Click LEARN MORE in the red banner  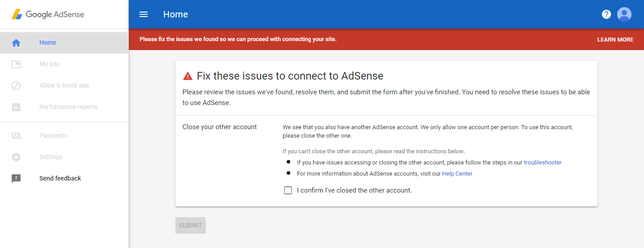(615, 40)
